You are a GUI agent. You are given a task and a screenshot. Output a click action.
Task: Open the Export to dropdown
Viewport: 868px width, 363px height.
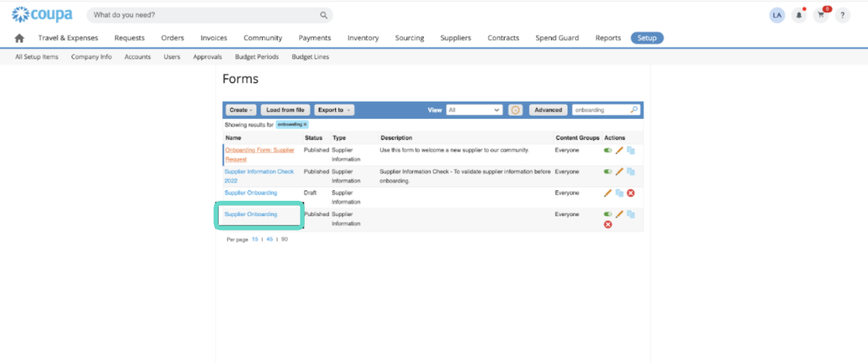334,110
